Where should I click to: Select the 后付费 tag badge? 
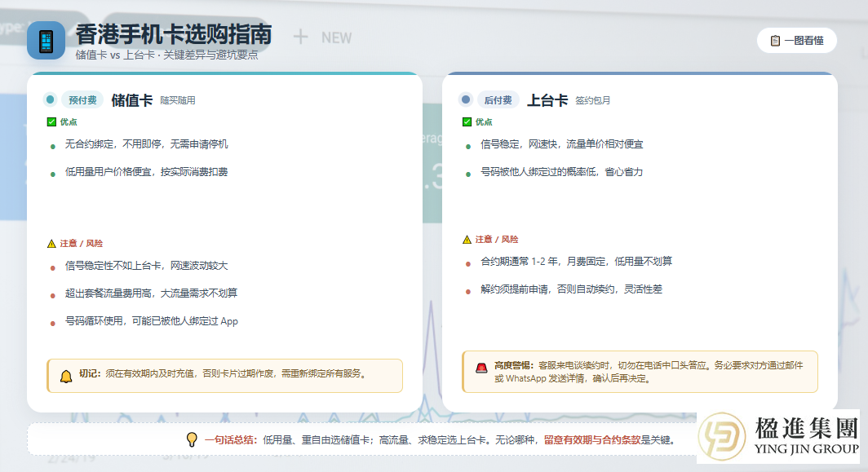point(498,100)
